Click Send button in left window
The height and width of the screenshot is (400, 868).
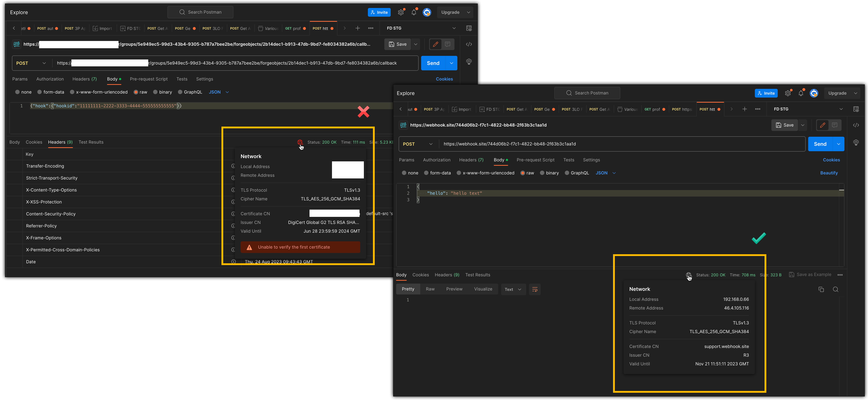[433, 63]
